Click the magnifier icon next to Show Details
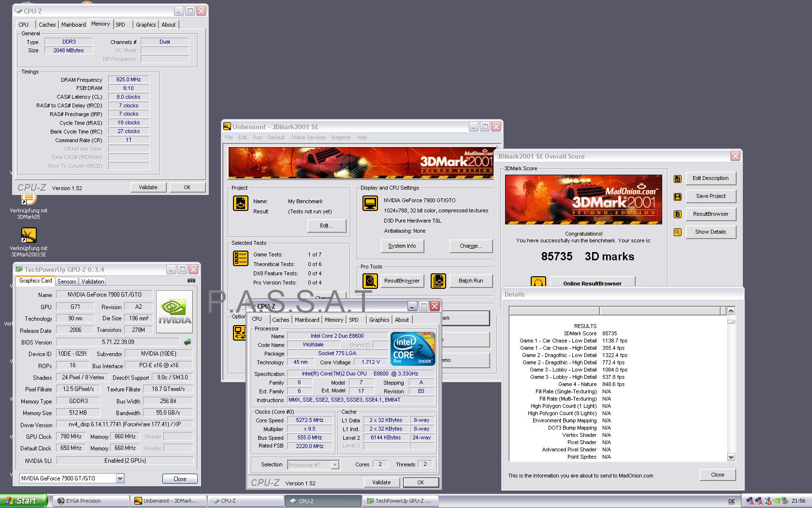Screen dimensions: 812x508 (678, 232)
